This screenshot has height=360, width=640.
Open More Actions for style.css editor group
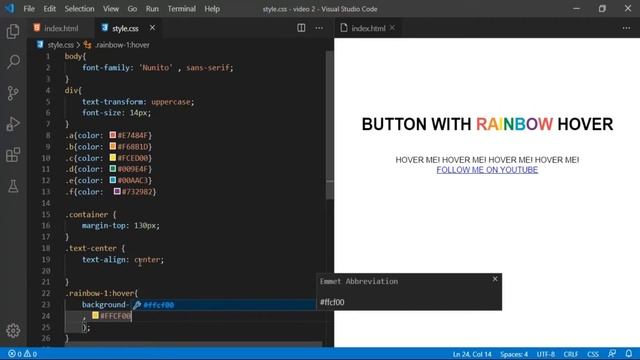tap(319, 28)
